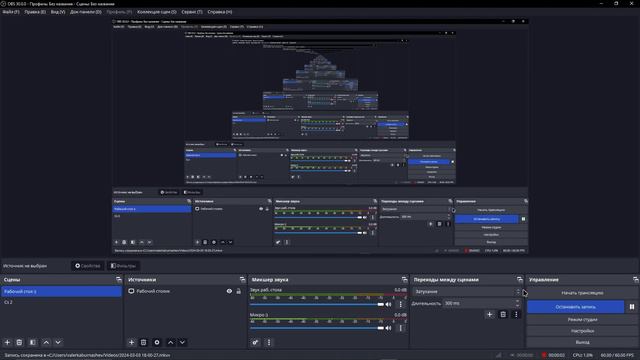
Task: Click Выход button in controls
Action: point(582,342)
